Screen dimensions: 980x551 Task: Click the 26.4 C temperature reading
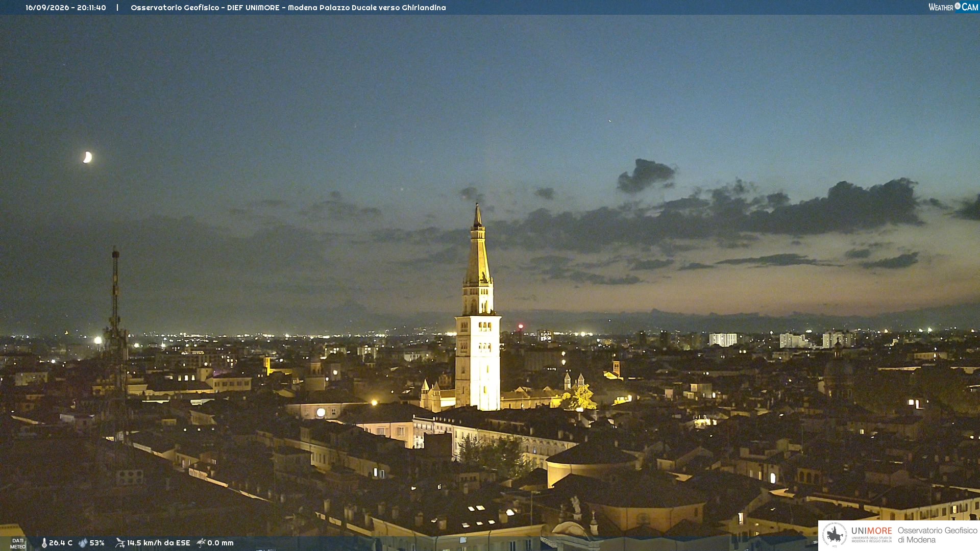(x=61, y=543)
